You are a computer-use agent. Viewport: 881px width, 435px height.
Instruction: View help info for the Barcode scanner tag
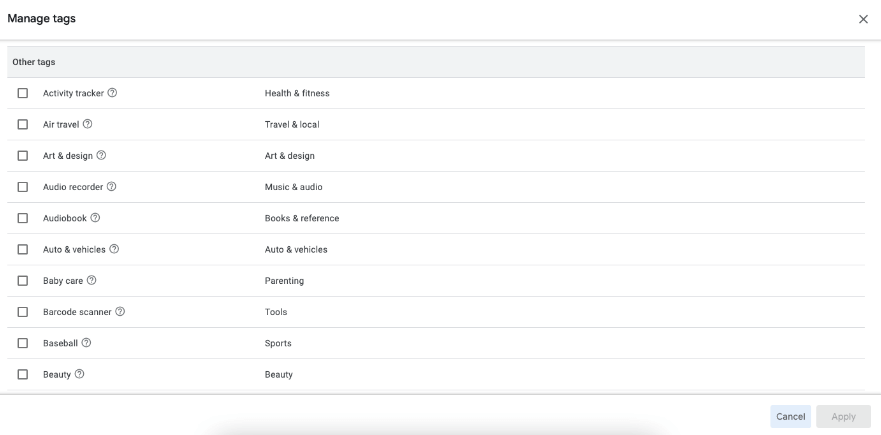[x=120, y=311]
